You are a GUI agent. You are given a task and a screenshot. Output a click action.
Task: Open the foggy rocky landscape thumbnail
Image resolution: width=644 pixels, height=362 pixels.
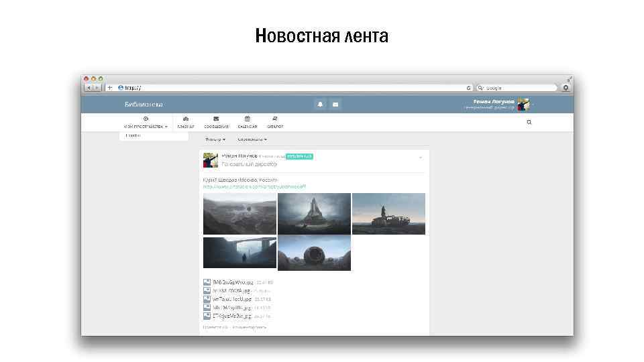[x=239, y=214]
